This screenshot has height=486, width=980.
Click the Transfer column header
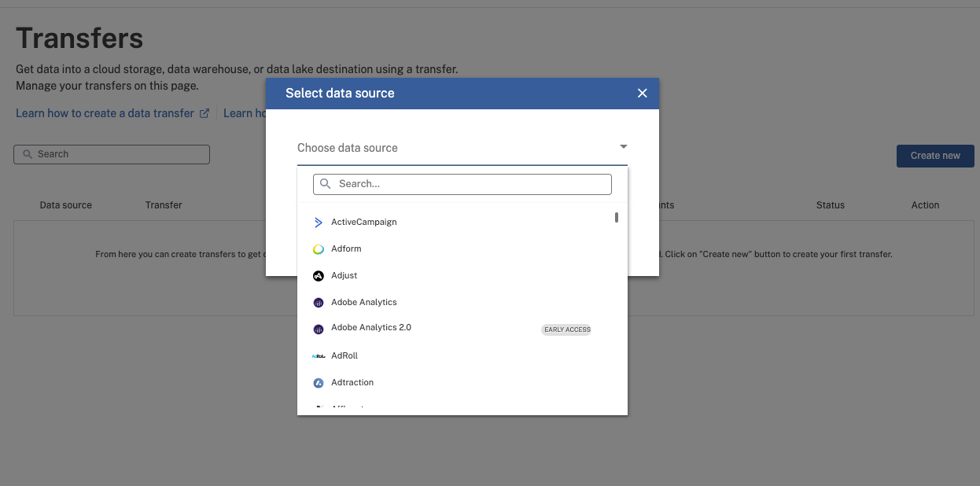click(164, 205)
